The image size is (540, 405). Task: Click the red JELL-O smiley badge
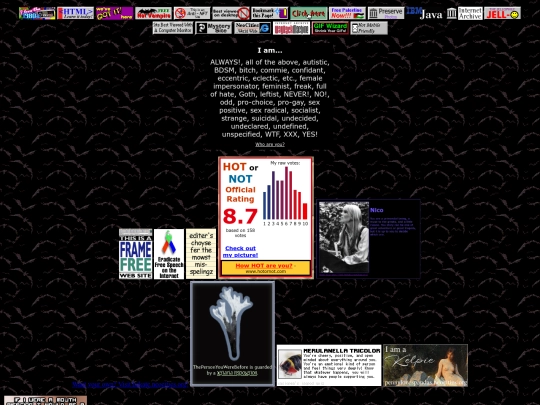[502, 13]
